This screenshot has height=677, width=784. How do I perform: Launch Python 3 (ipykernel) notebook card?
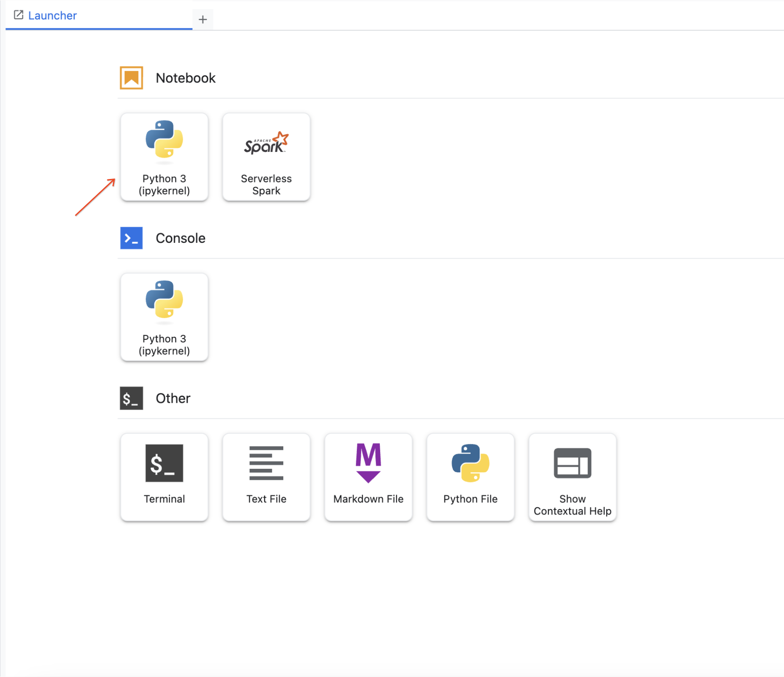click(164, 157)
